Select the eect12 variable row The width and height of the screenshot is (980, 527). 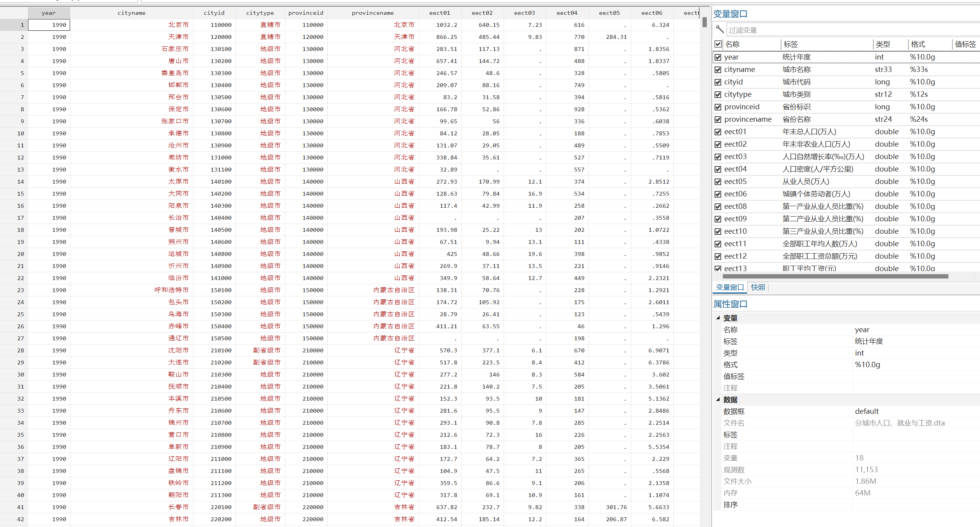pyautogui.click(x=735, y=256)
